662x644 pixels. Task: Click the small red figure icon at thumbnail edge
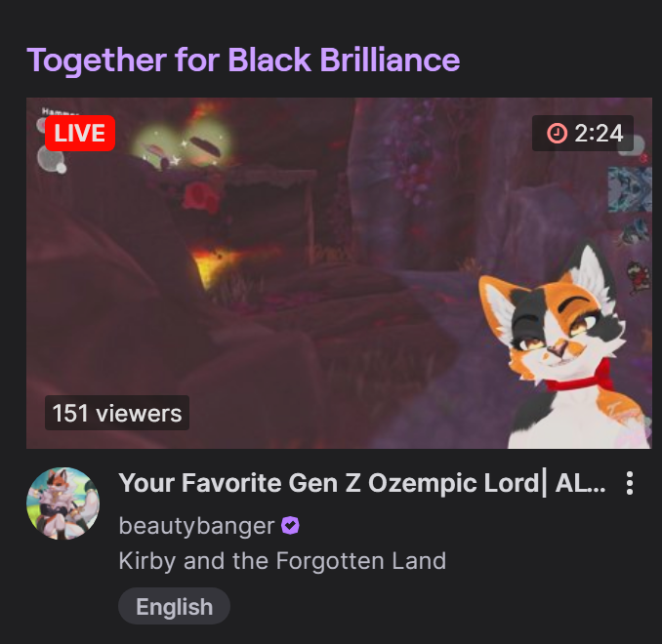[x=638, y=276]
